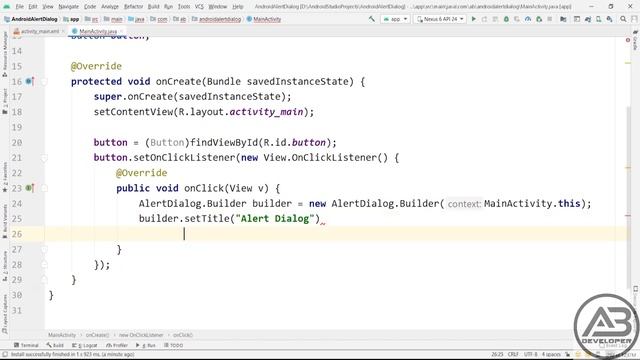Click fold end marker on line 29
The height and width of the screenshot is (360, 640).
pos(44,280)
